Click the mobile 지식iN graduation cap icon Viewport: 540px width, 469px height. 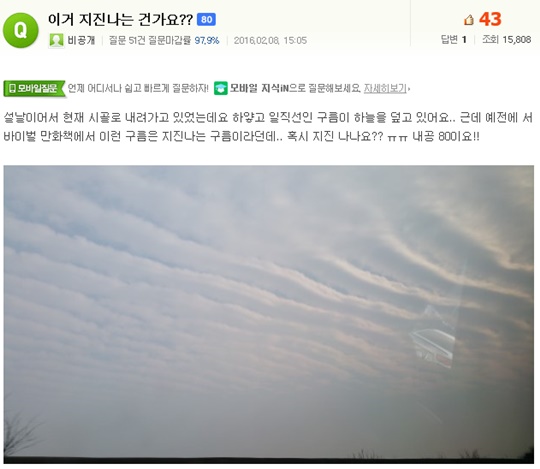[x=220, y=88]
